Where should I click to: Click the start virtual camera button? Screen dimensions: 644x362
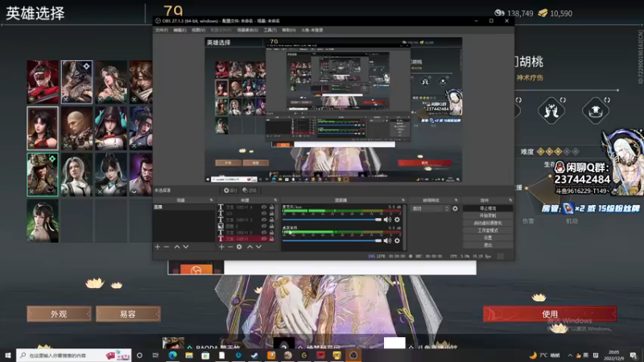coord(488,223)
